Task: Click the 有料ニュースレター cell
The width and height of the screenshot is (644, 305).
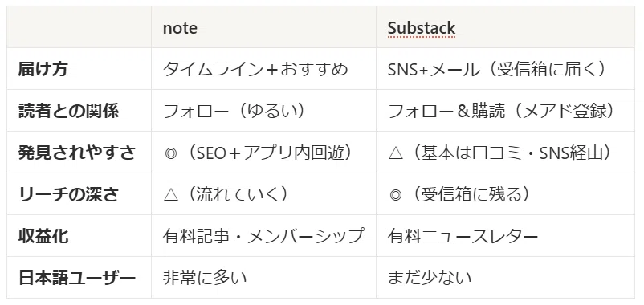Action: tap(505, 236)
